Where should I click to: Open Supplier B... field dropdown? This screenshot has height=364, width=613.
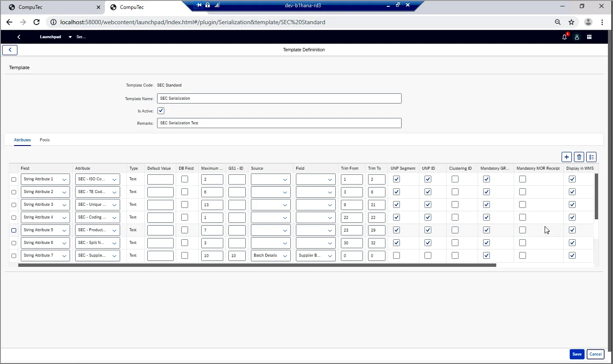click(x=330, y=256)
